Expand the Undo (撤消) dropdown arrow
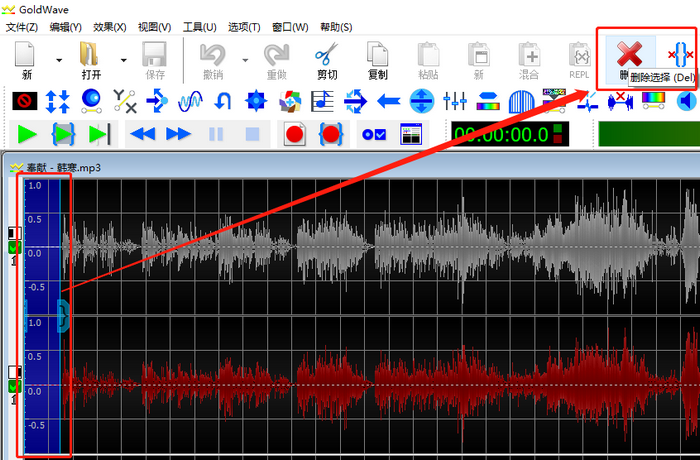Image resolution: width=700 pixels, height=460 pixels. pos(244,60)
